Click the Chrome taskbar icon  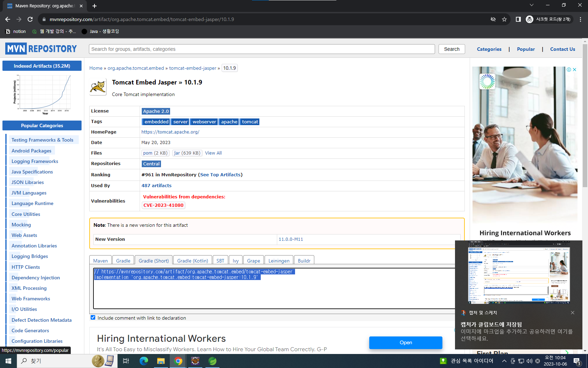178,361
